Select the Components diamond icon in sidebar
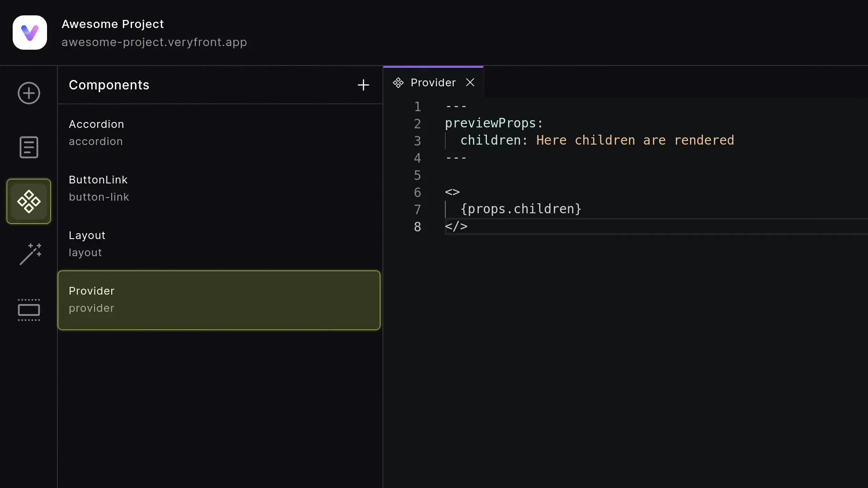The image size is (868, 488). (29, 201)
